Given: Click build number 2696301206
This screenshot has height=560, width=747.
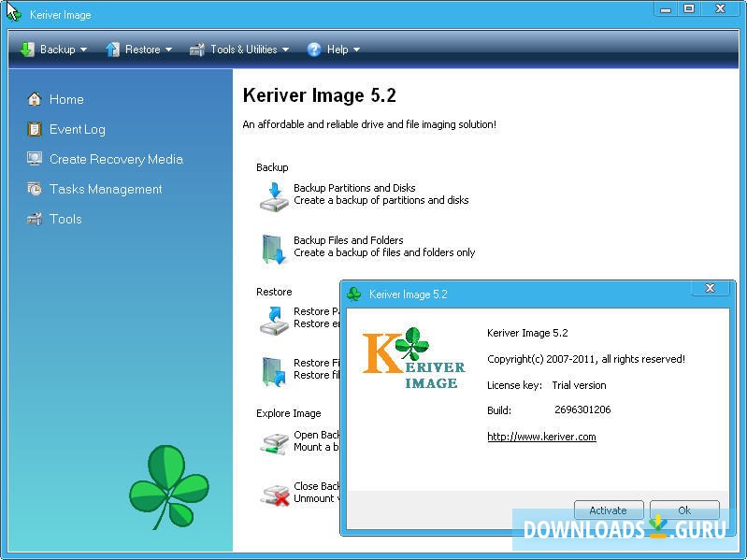Looking at the screenshot, I should pos(582,409).
